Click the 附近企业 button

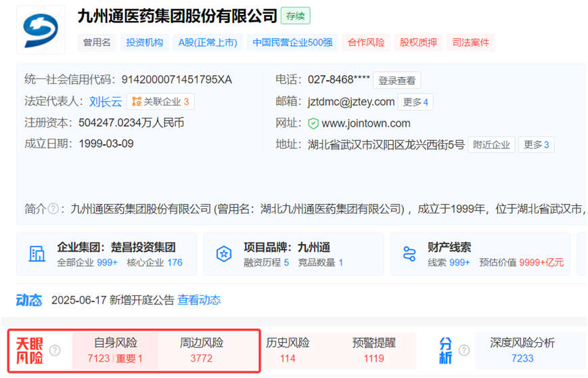[491, 144]
